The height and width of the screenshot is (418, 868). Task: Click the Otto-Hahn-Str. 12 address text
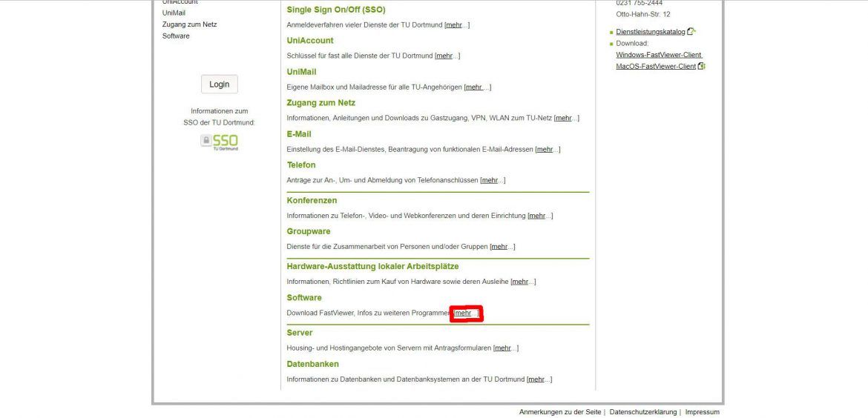tap(642, 14)
